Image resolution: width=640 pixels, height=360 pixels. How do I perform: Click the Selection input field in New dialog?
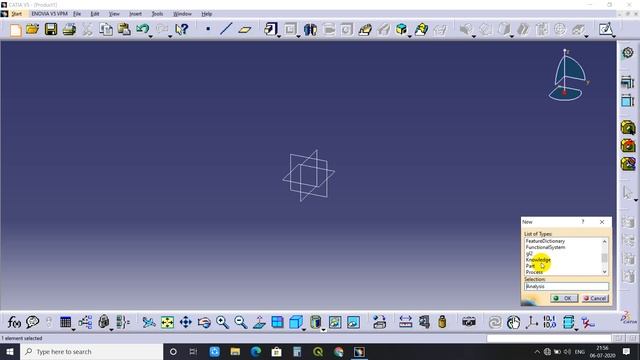tap(566, 287)
